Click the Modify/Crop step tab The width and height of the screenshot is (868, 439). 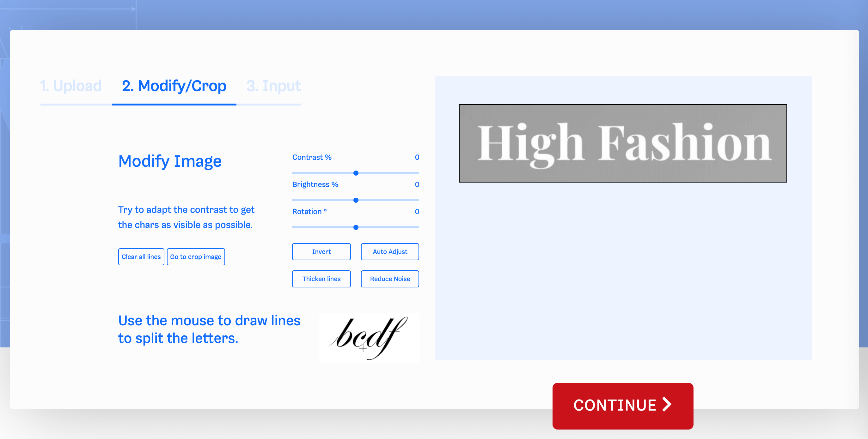[x=174, y=86]
